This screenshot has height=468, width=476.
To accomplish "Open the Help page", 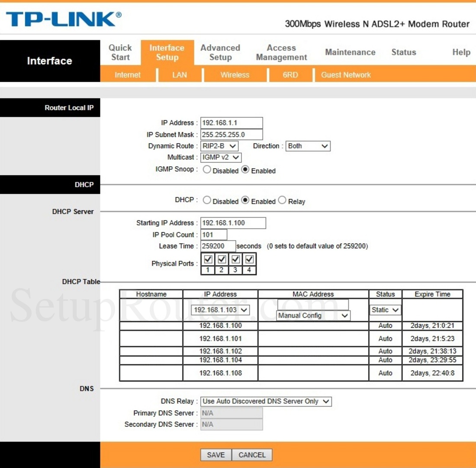I will click(461, 52).
